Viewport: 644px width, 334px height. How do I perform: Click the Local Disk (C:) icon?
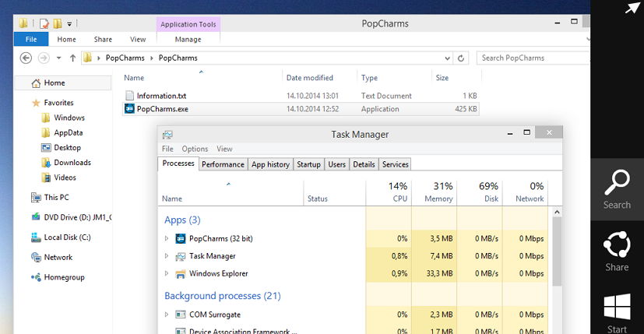tap(36, 237)
